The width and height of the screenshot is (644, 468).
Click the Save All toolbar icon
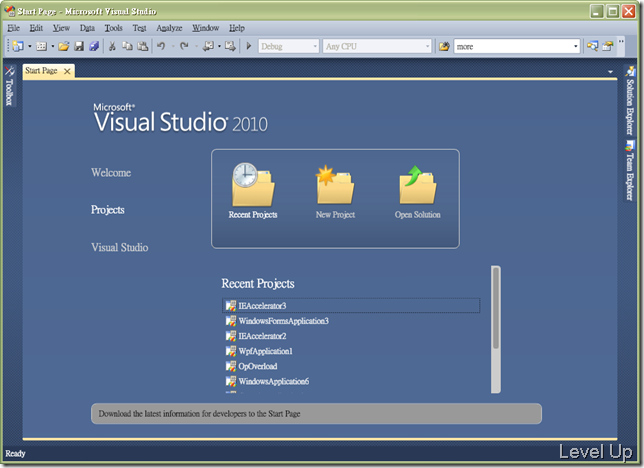[x=94, y=46]
